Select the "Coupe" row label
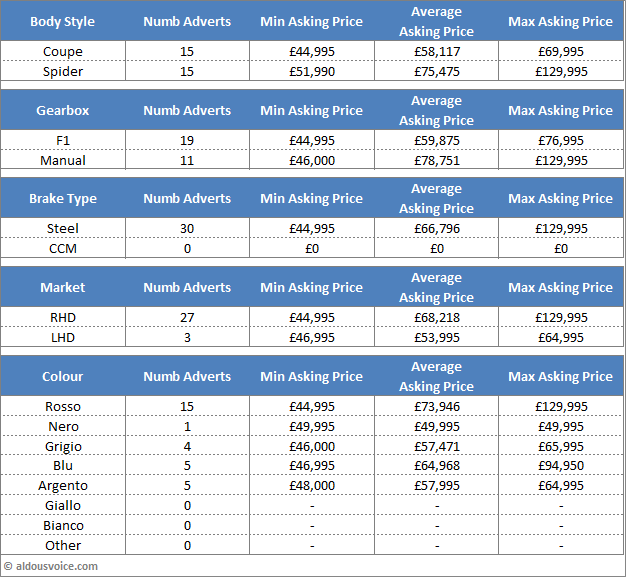 (63, 52)
